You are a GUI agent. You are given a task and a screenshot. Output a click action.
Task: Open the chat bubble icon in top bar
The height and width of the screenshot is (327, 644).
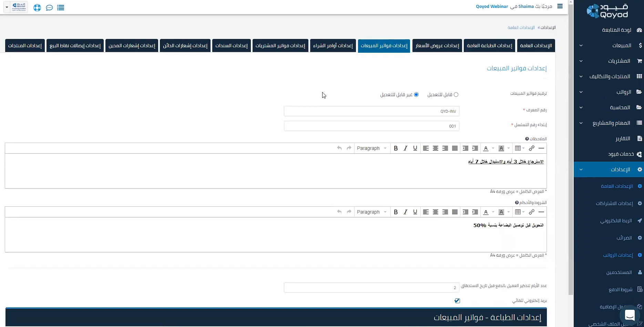(x=49, y=8)
